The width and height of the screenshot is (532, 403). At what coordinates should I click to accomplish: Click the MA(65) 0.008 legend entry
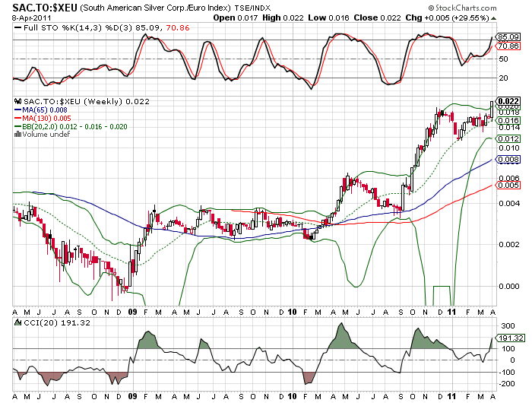tap(41, 110)
